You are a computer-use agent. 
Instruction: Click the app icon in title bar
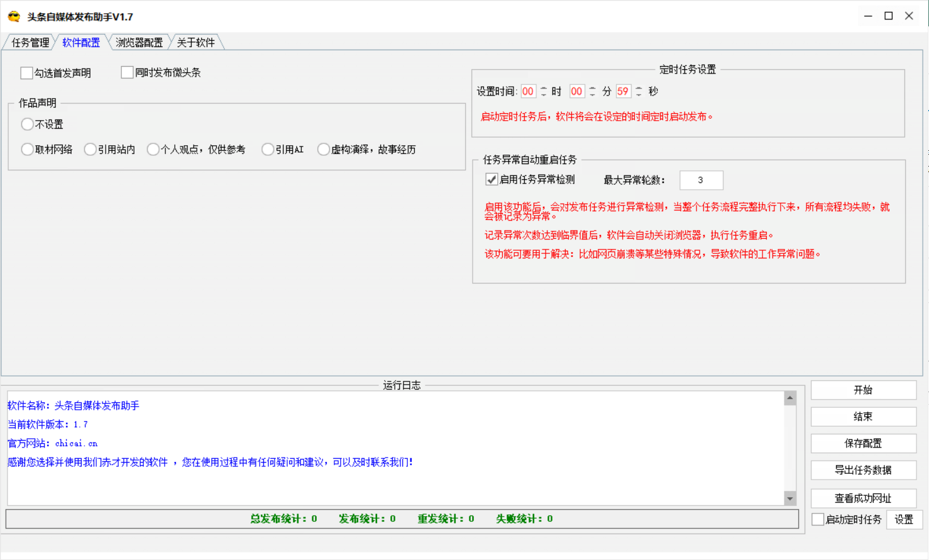(x=14, y=16)
